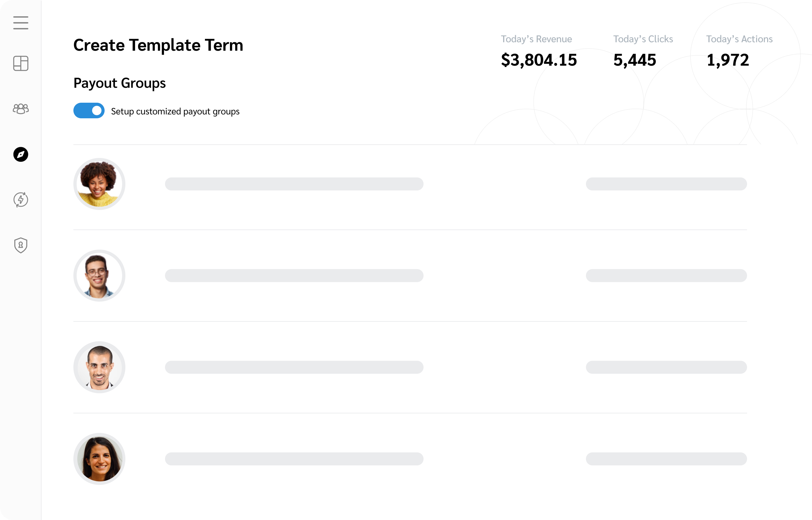Screen dimensions: 812x520
Task: Click the avatar of the man with glasses
Action: (x=99, y=276)
